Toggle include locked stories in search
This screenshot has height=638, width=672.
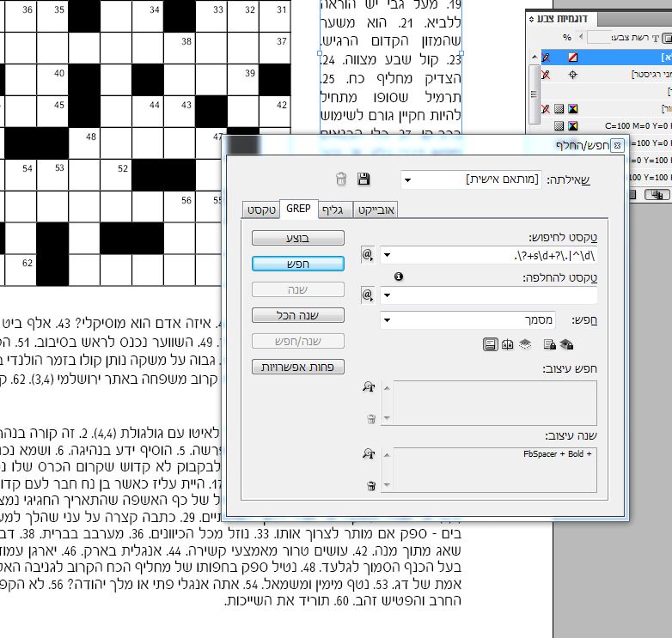pos(549,344)
